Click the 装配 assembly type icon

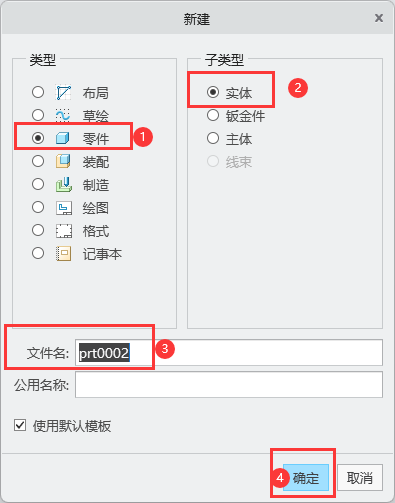click(63, 161)
